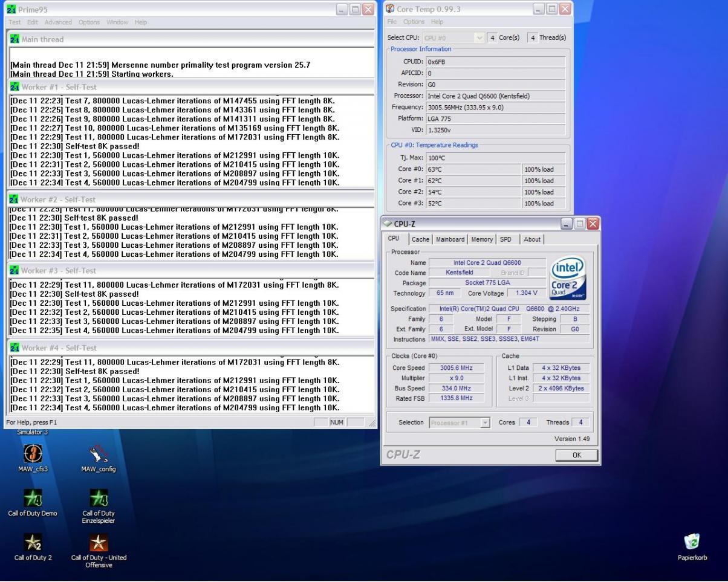Click the Multiplier x 9.0 value
This screenshot has height=582, width=728.
pyautogui.click(x=457, y=378)
